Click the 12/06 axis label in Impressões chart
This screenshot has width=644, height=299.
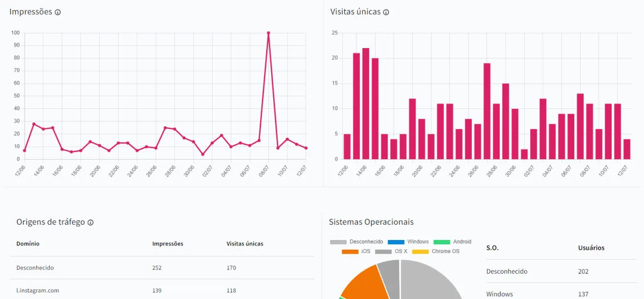(x=19, y=170)
